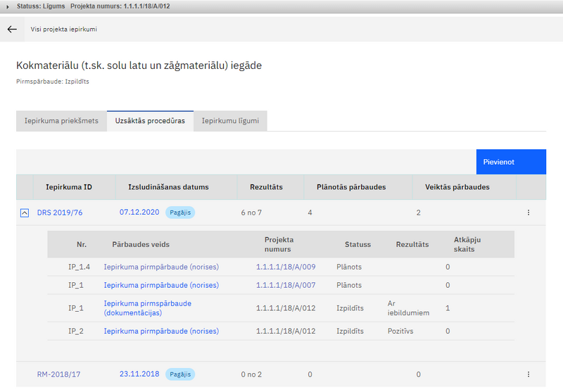Screen dimensions: 563x392
Task: Click the date 07.12.2020 link
Action: tap(139, 212)
